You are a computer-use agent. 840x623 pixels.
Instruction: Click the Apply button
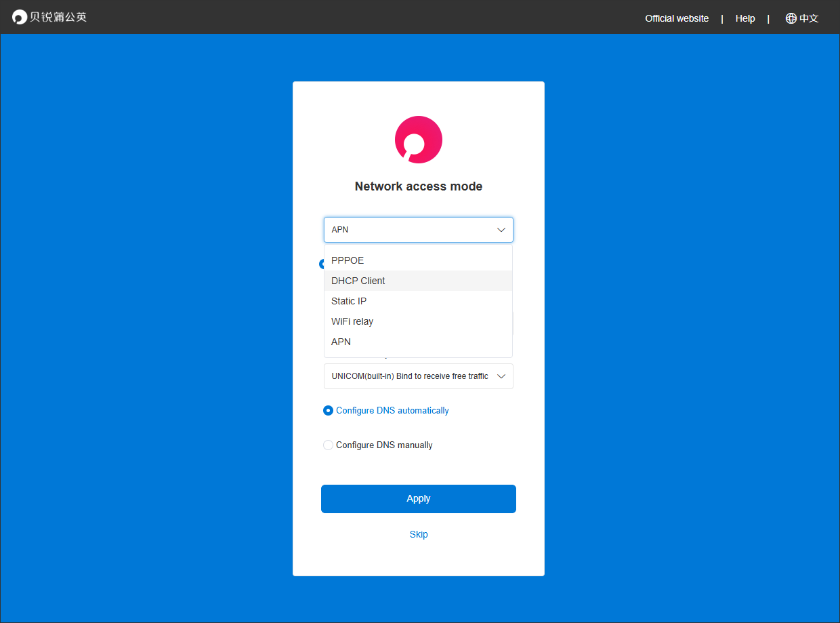point(419,499)
